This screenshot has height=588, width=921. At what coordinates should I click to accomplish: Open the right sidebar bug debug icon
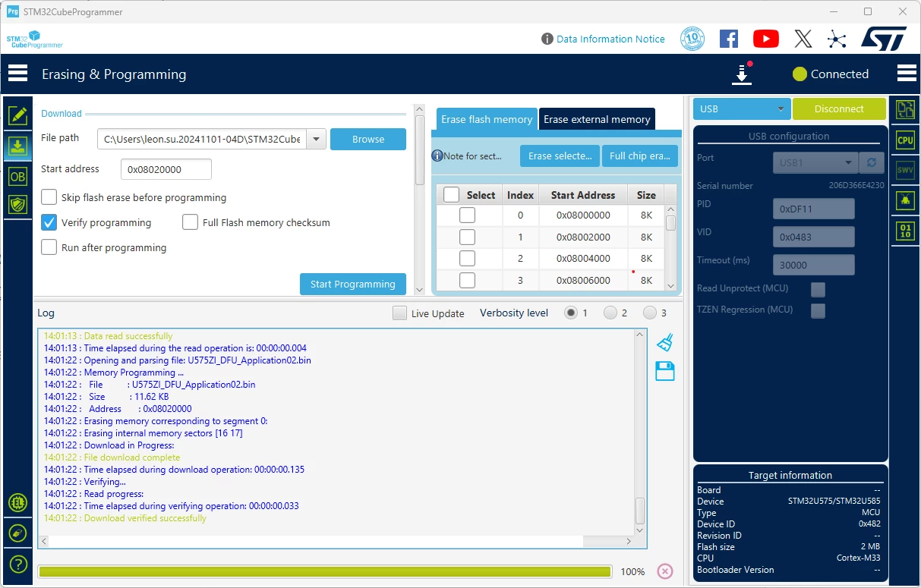tap(905, 200)
